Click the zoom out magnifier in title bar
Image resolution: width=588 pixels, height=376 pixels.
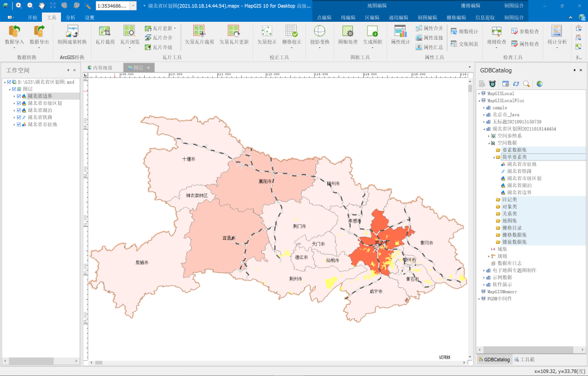tap(30, 5)
